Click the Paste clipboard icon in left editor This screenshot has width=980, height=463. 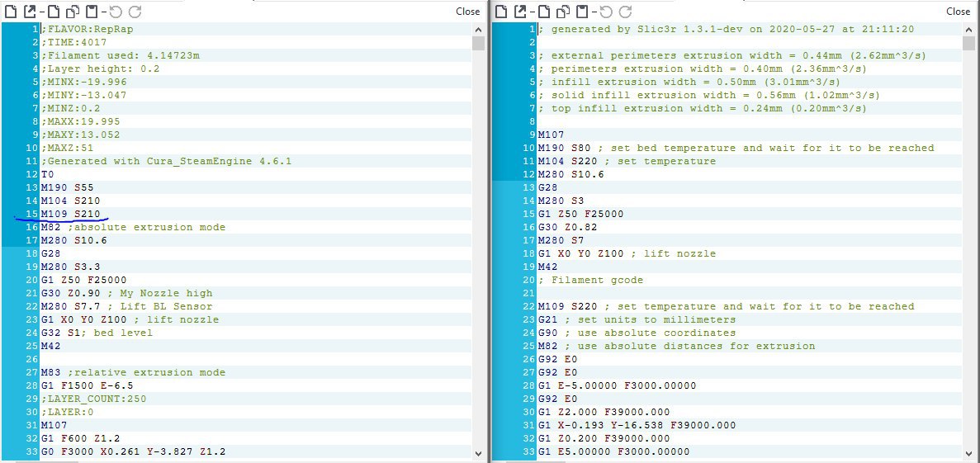pyautogui.click(x=92, y=12)
